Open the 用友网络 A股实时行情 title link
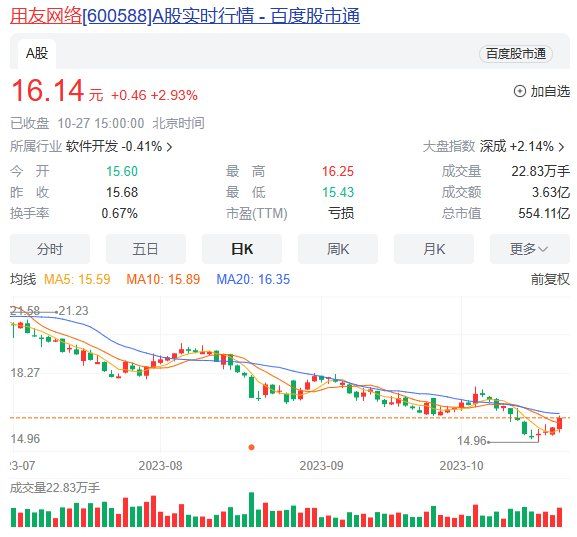This screenshot has width=577, height=537. 185,16
